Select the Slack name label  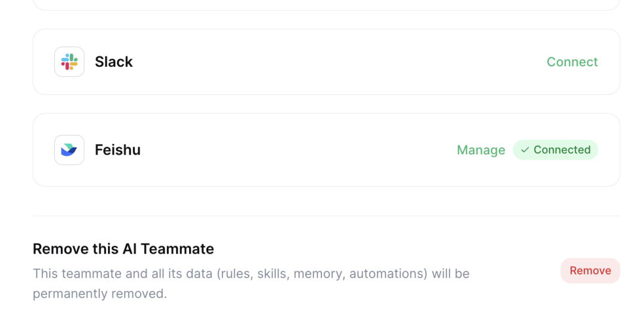[x=114, y=62]
